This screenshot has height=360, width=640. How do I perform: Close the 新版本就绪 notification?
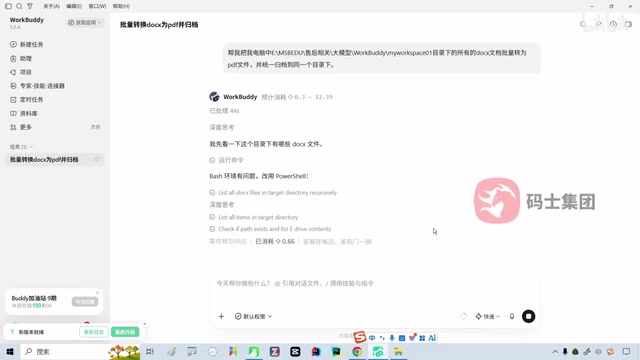coord(144,324)
